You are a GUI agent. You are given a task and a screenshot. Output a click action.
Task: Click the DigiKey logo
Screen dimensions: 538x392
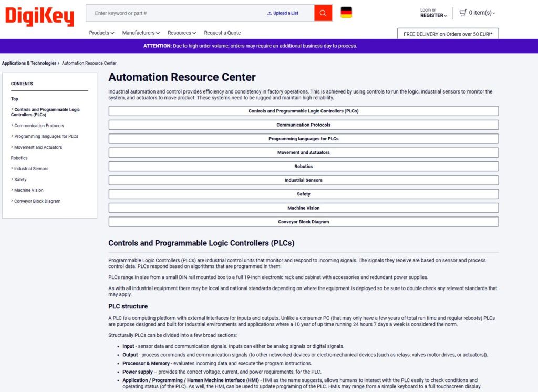pos(40,16)
